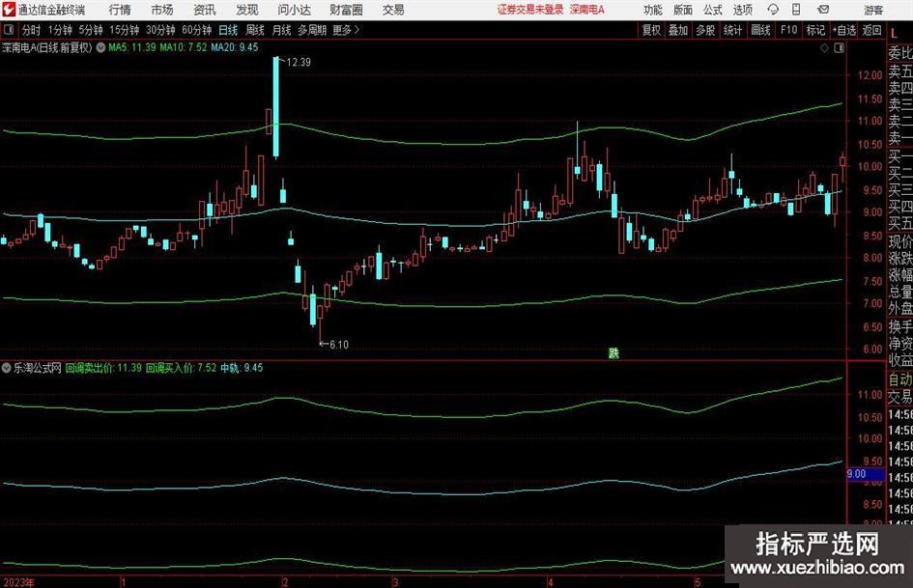Click the 证券交易未登录 login link
The height and width of the screenshot is (588, 913).
click(x=530, y=10)
